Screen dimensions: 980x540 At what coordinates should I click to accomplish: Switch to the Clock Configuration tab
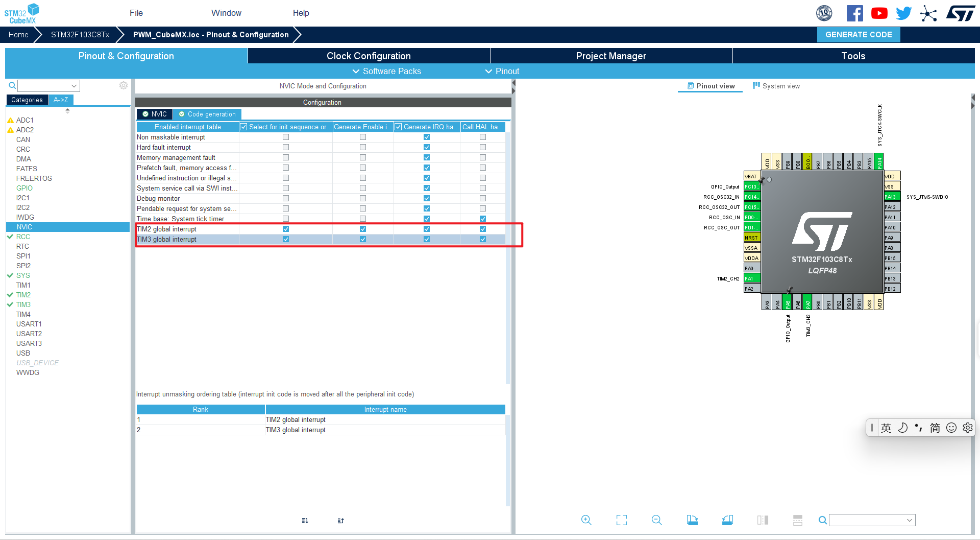click(x=369, y=56)
